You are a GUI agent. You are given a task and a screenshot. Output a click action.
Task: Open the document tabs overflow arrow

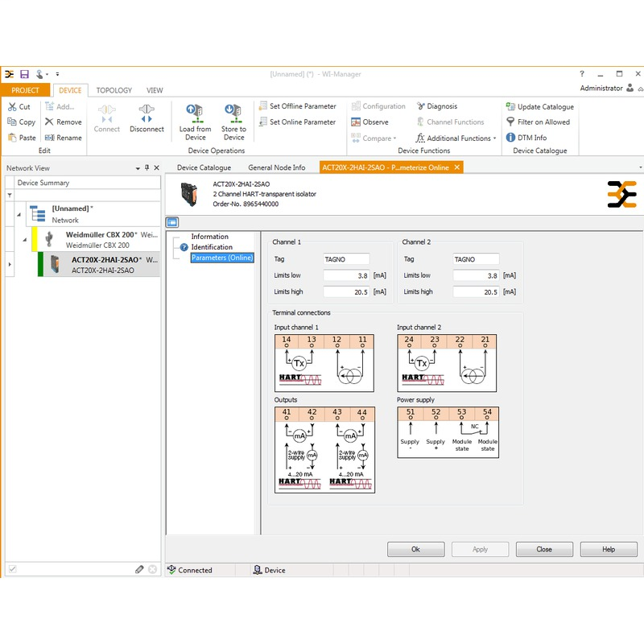(x=640, y=167)
